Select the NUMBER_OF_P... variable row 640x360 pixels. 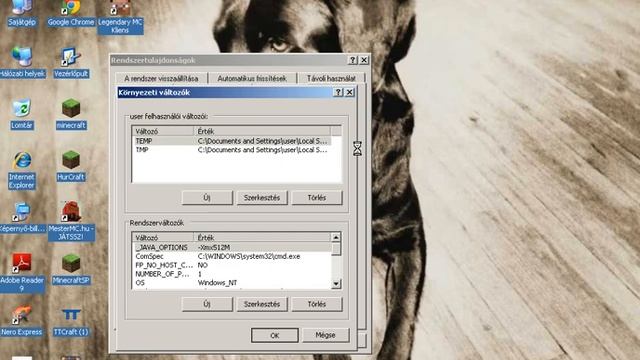232,274
